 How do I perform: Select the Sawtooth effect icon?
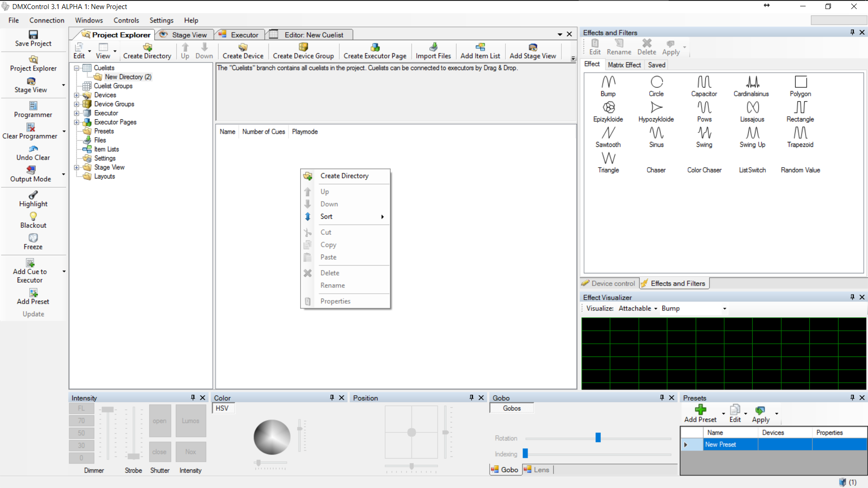point(608,133)
